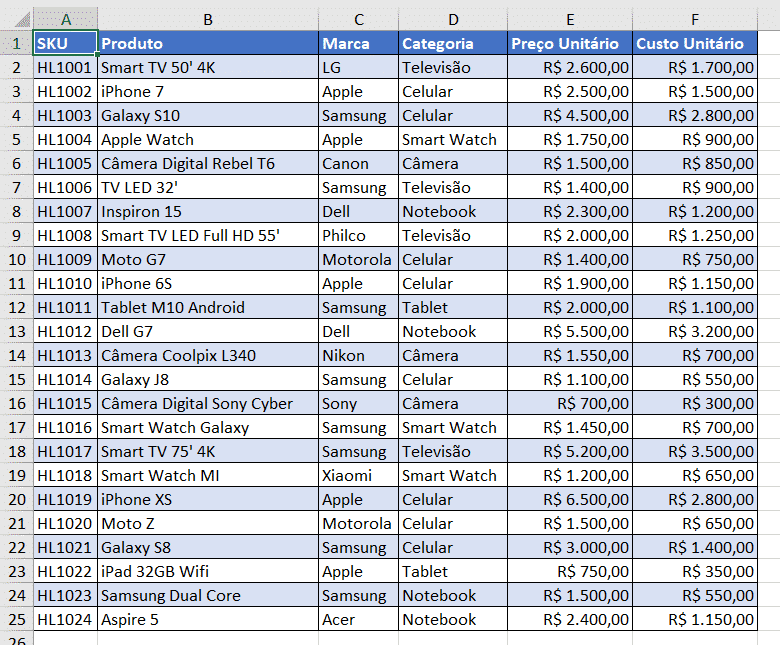780x645 pixels.
Task: Click price R$ 2.300,00
Action: pyautogui.click(x=570, y=211)
